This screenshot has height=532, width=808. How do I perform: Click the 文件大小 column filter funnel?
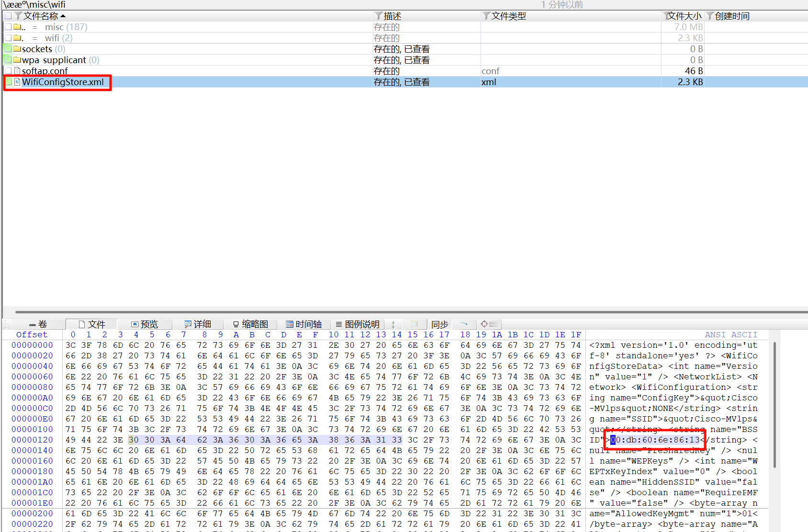click(x=665, y=16)
